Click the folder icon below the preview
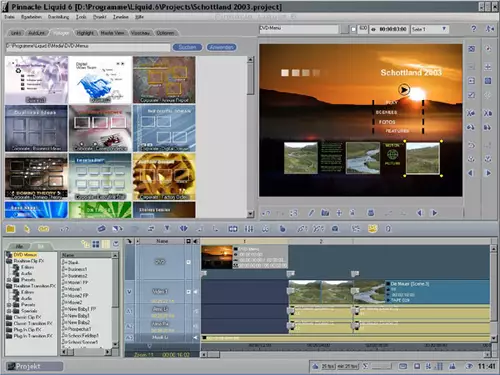The image size is (500, 375). pyautogui.click(x=325, y=213)
